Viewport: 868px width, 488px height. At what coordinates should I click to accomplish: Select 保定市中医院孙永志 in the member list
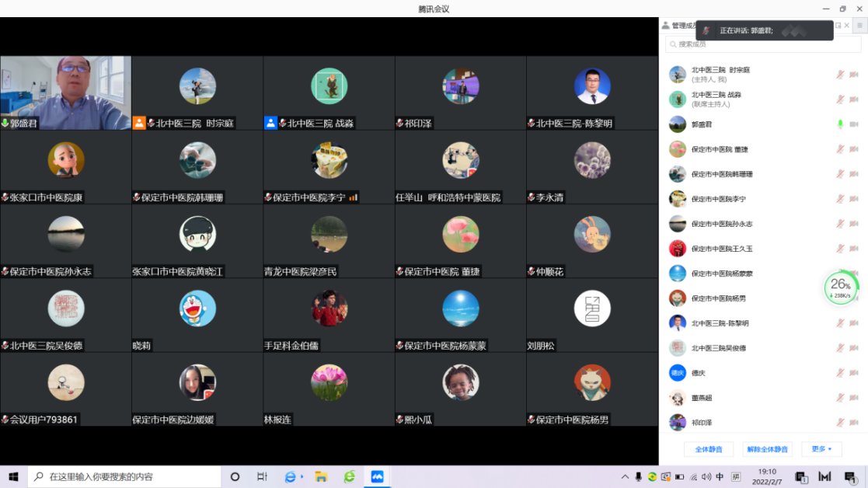pyautogui.click(x=722, y=224)
